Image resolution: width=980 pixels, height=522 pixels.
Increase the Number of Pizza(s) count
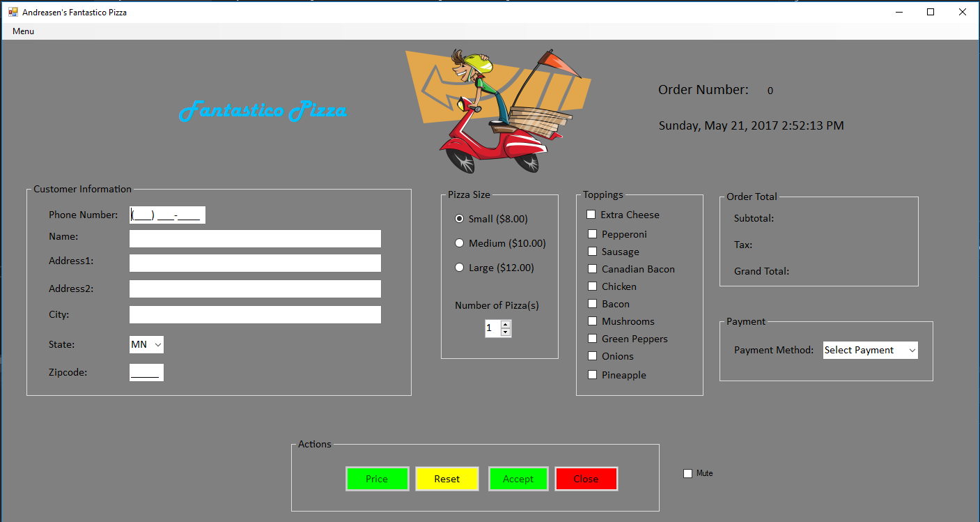[506, 324]
